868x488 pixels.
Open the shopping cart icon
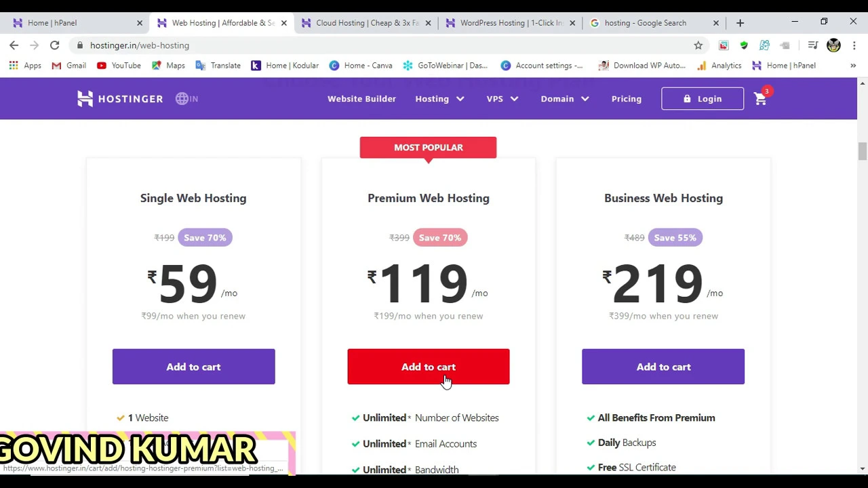pos(761,99)
